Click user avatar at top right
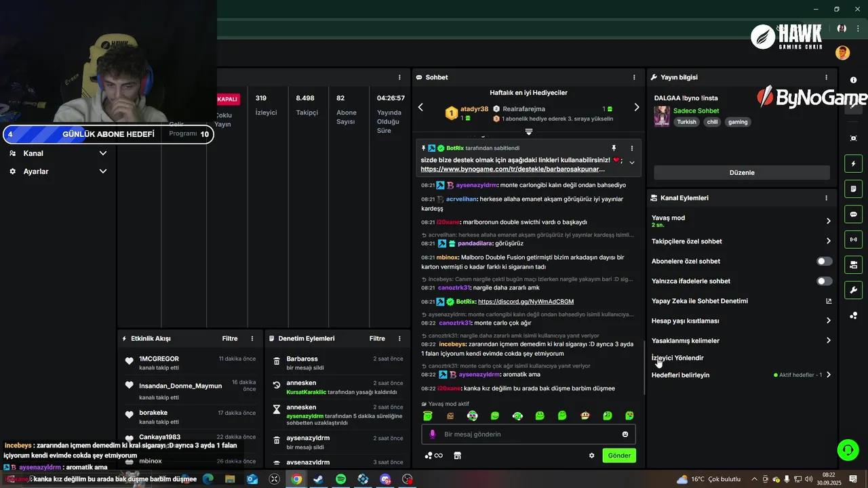868x488 pixels. click(842, 53)
